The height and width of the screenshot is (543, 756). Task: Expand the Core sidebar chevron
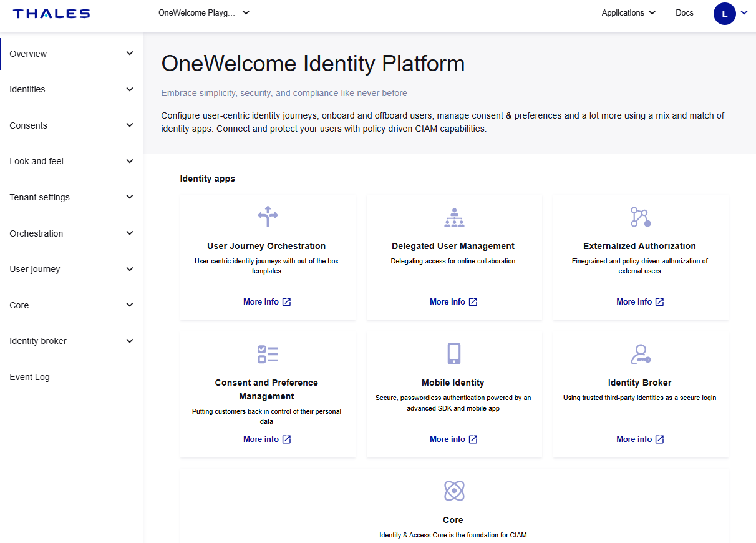(x=130, y=305)
